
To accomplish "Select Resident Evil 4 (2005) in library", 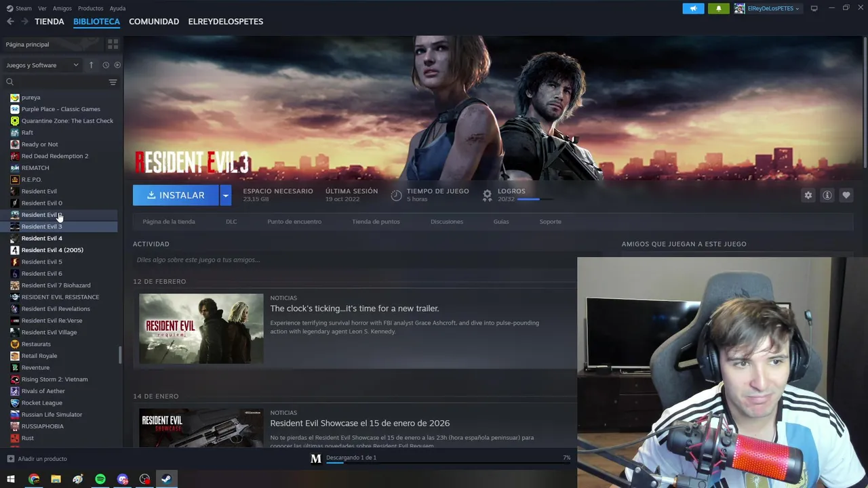I will click(52, 250).
